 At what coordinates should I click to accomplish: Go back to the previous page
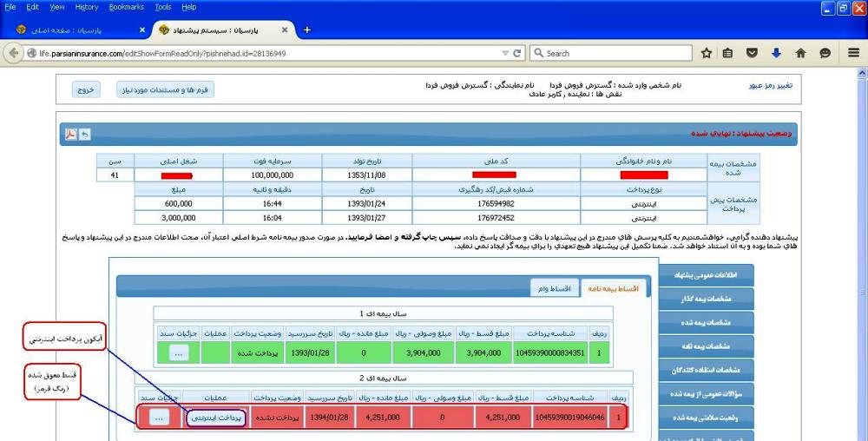[13, 53]
